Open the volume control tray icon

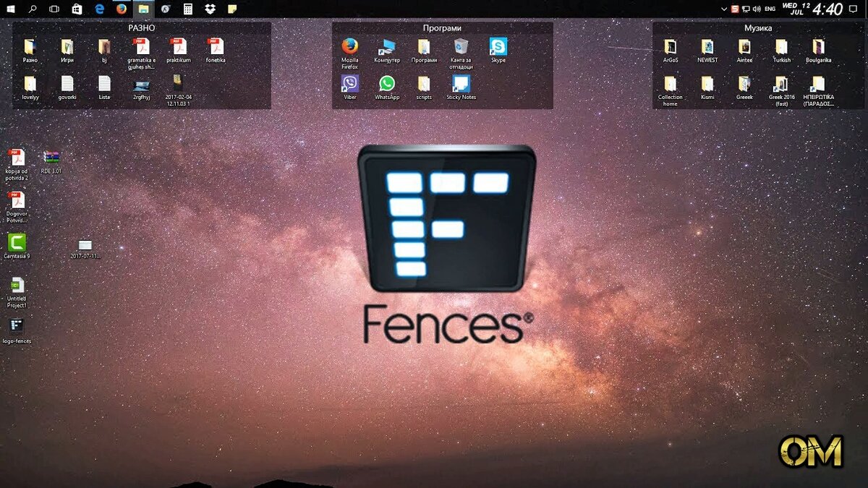tap(757, 9)
